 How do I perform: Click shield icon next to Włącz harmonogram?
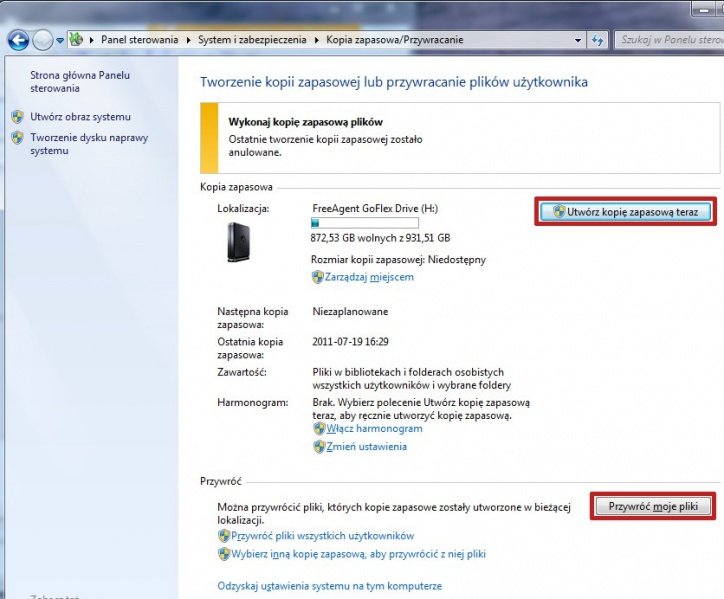pyautogui.click(x=319, y=428)
